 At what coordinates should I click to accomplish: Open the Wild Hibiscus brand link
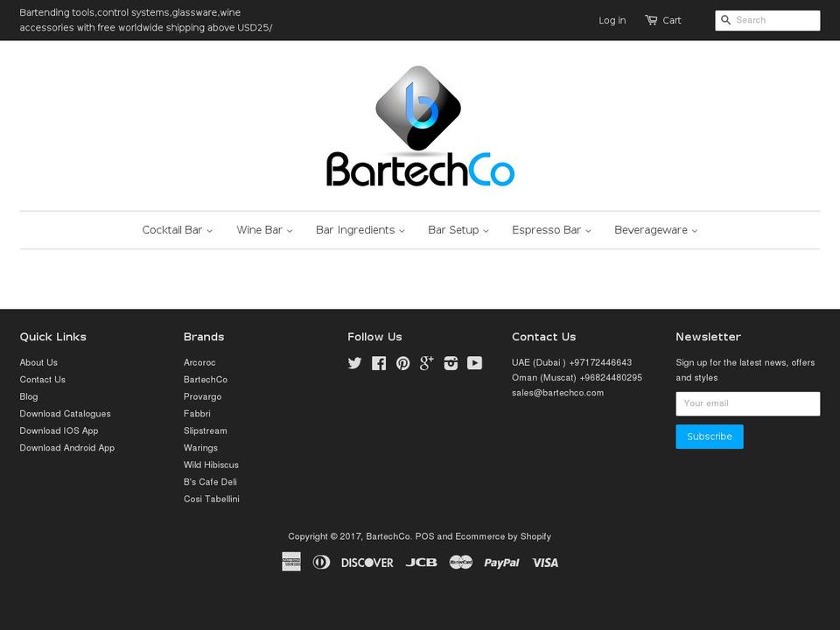[211, 465]
